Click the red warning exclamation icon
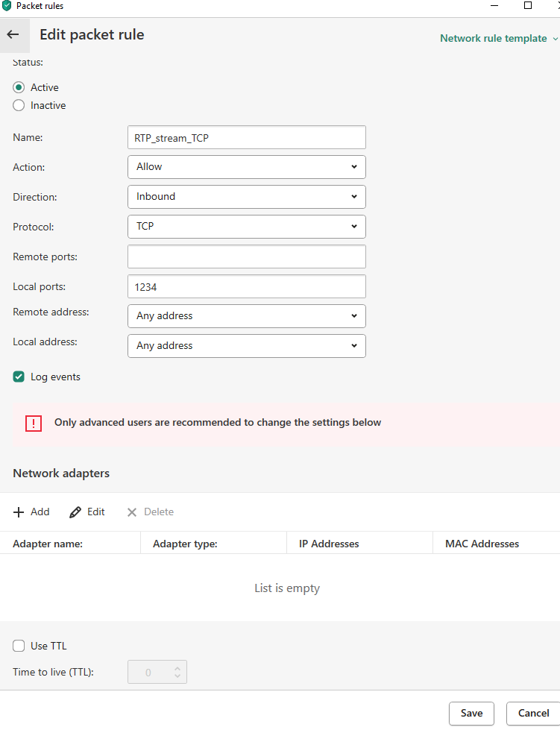 click(34, 423)
